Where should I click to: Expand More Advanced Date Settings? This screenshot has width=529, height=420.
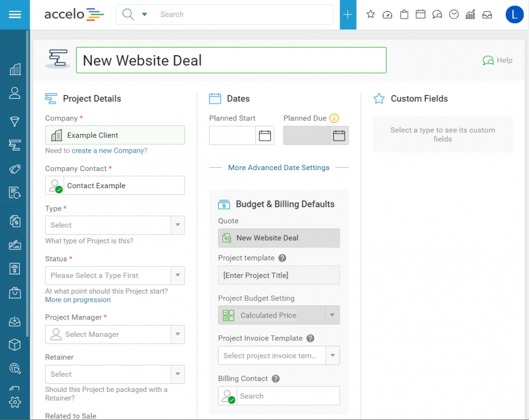[x=279, y=168]
